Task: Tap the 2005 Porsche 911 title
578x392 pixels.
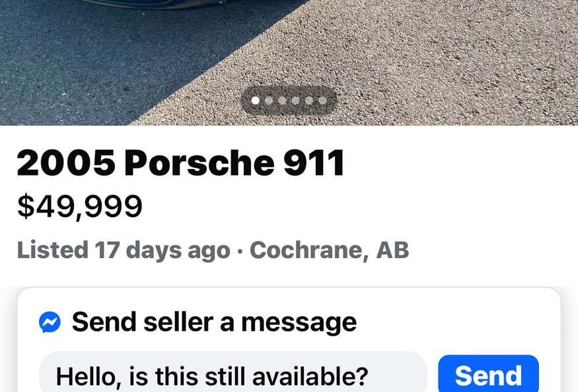Action: click(x=180, y=163)
